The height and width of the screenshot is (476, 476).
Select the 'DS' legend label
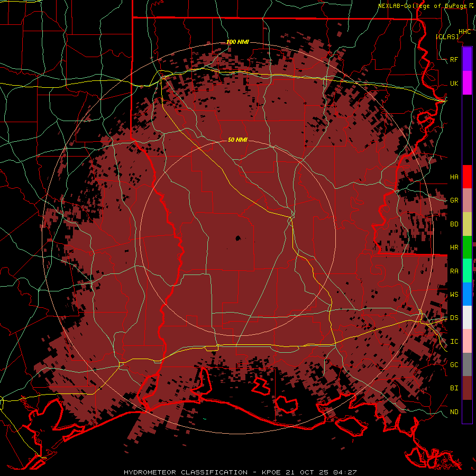[x=454, y=318]
